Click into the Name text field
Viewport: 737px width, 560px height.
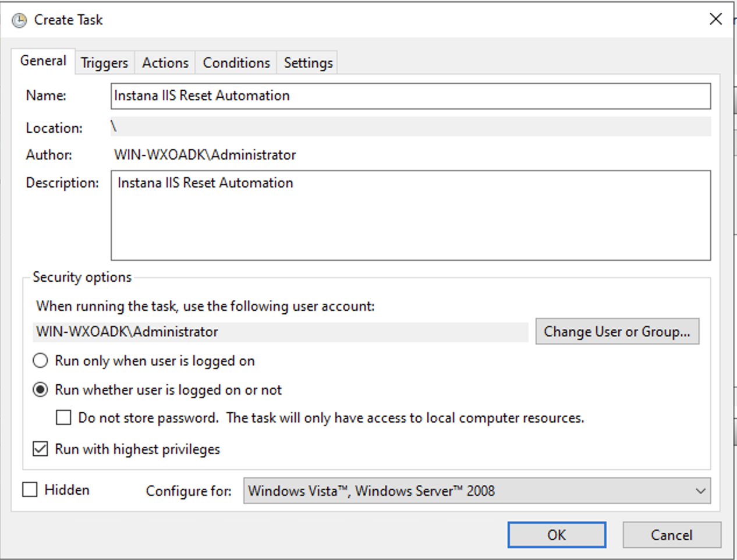pyautogui.click(x=410, y=96)
